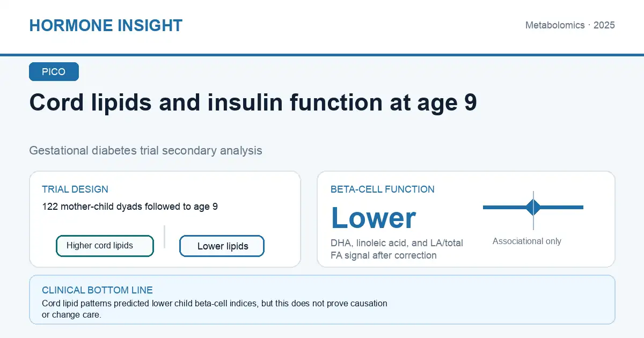Click the diamond marker on the forest plot
This screenshot has height=338, width=644.
(x=533, y=207)
